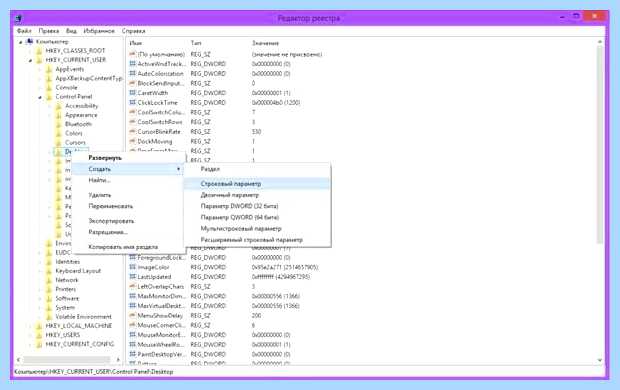Select the ForegroundLock value name
This screenshot has width=620, height=390.
coord(161,257)
